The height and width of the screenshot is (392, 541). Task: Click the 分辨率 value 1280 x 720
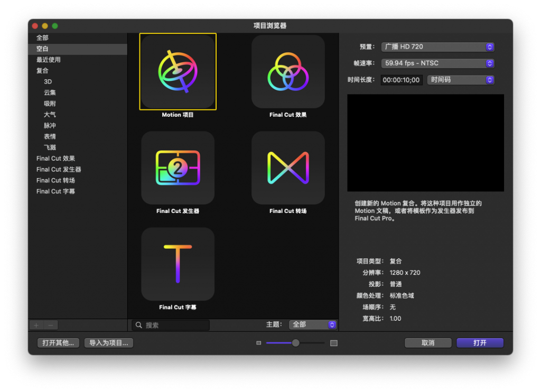pyautogui.click(x=405, y=273)
